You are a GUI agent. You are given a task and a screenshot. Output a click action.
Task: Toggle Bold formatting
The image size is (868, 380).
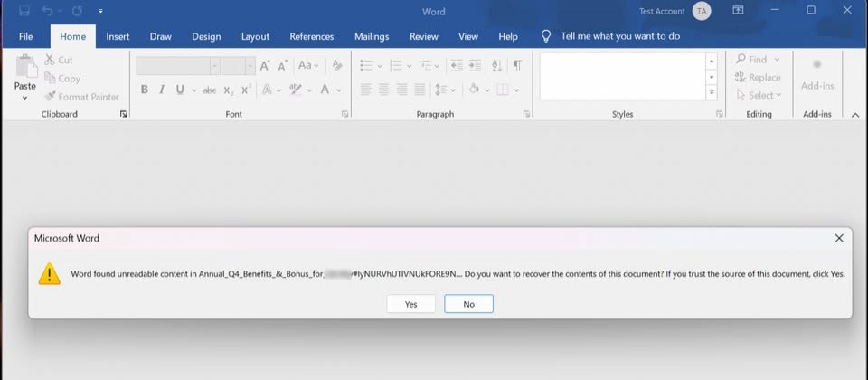145,90
